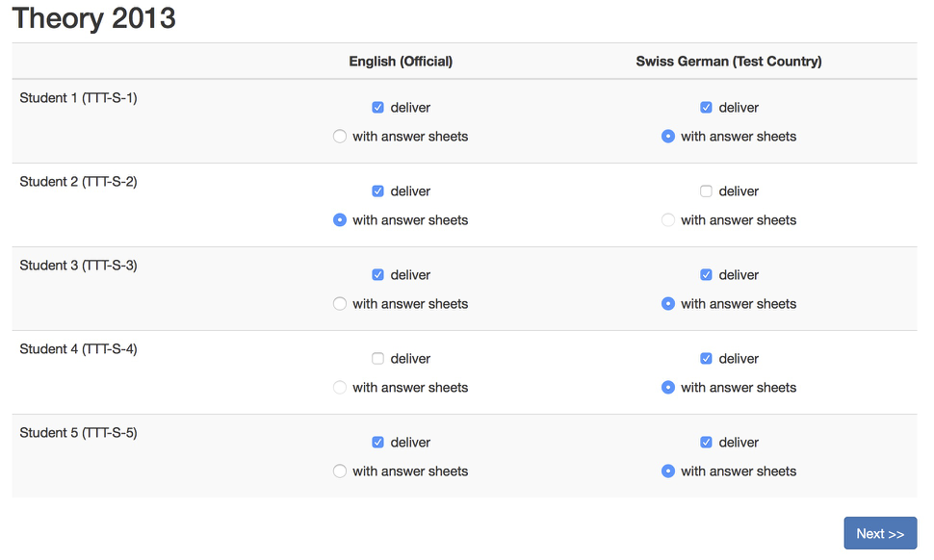Click Swiss German answer sheets for Student 4
The width and height of the screenshot is (934, 560).
click(668, 388)
